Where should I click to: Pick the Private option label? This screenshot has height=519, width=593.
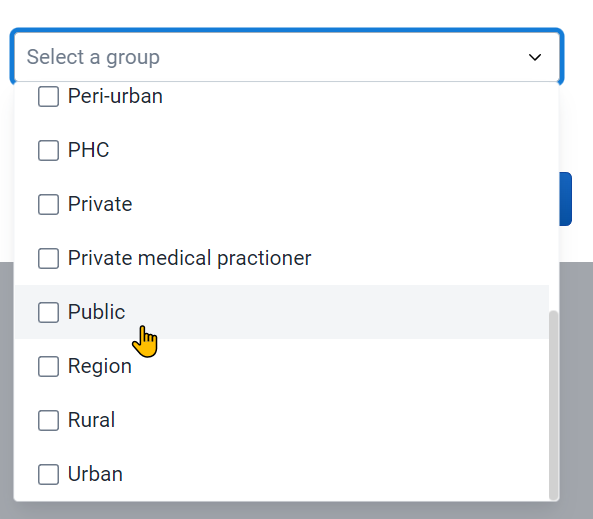click(100, 204)
